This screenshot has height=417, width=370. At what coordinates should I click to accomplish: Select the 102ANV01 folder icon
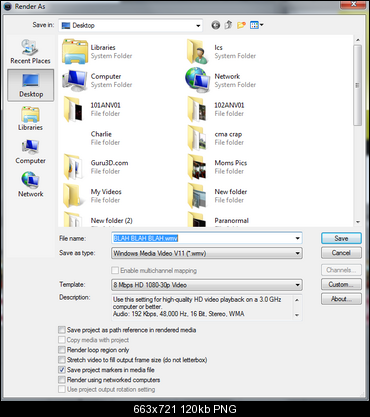(198, 109)
